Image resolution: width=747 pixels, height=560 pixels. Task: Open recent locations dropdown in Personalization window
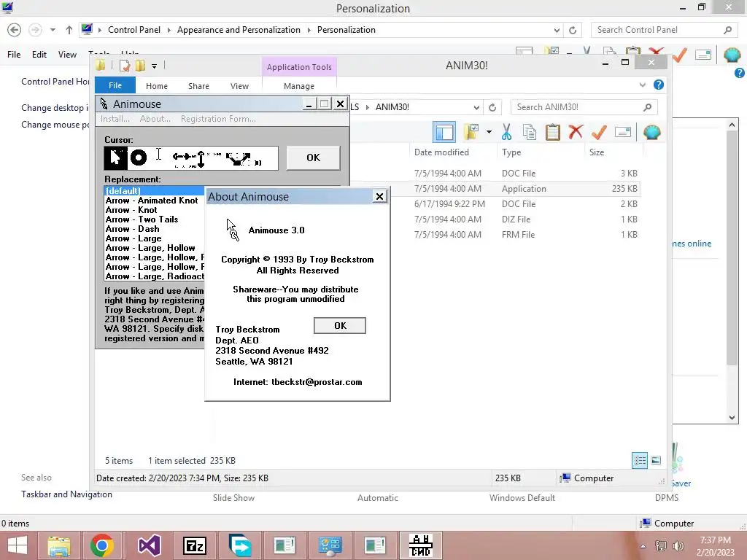53,30
